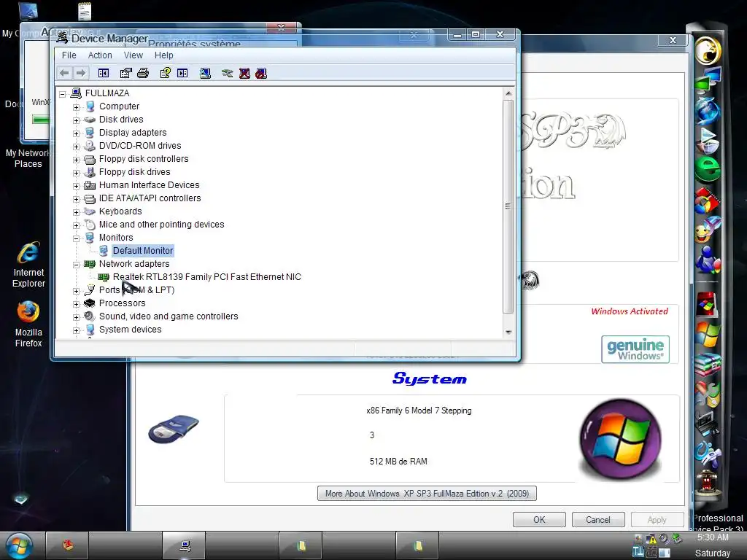Open the Action menu
This screenshot has height=560, width=747.
click(x=100, y=55)
